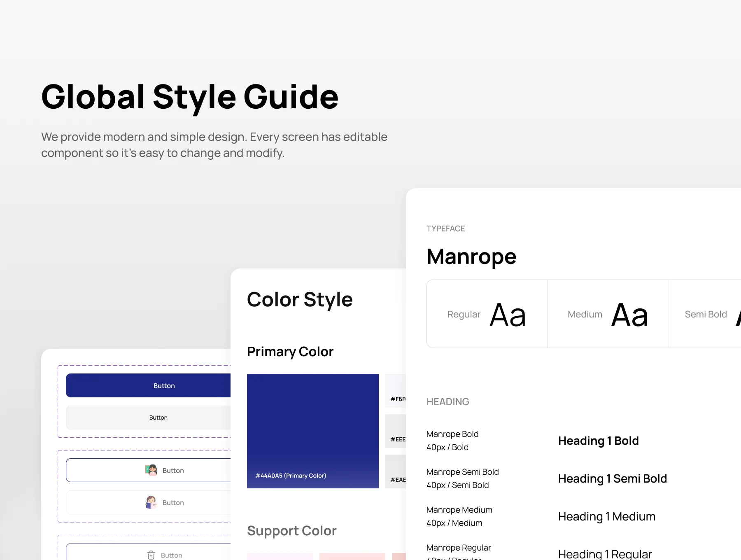Screen dimensions: 741x560
Task: Click the borderless Button with reading student avatar
Action: (x=148, y=502)
